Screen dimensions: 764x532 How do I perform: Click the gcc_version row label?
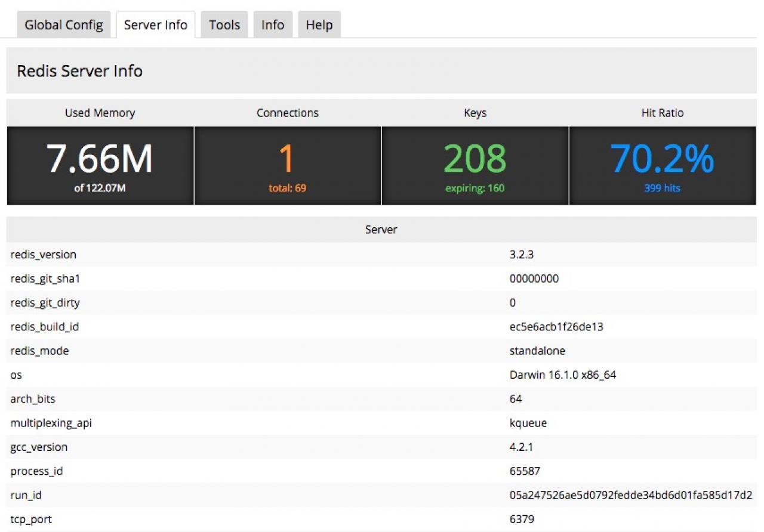point(39,447)
